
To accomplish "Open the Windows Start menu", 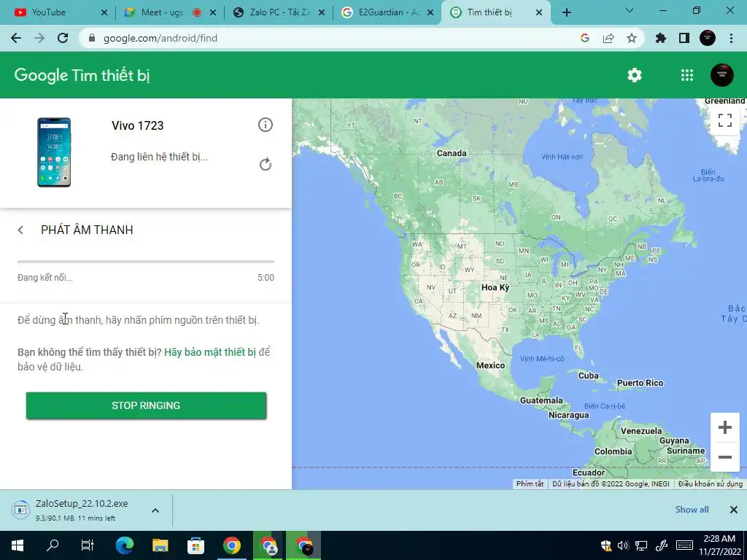I will 18,545.
